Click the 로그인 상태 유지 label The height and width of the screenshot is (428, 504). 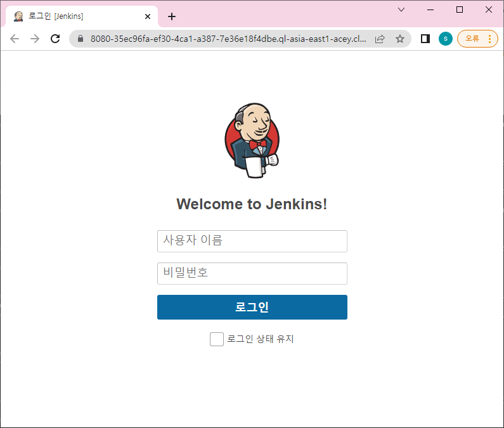(x=261, y=339)
